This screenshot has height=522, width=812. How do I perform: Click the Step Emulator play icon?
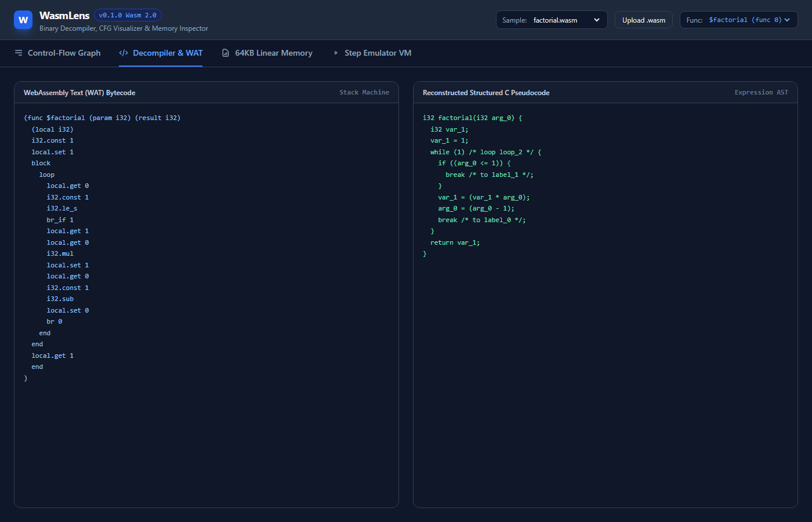[336, 53]
